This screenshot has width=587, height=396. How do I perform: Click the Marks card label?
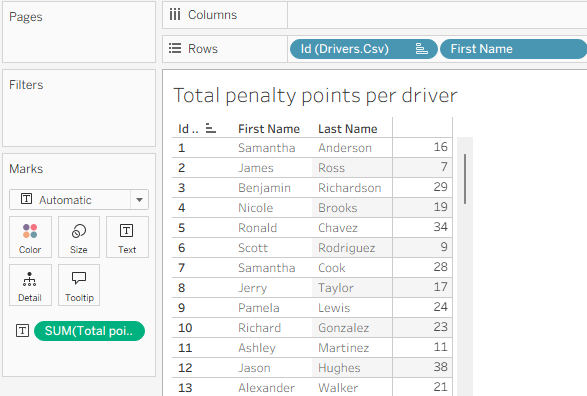click(x=26, y=169)
